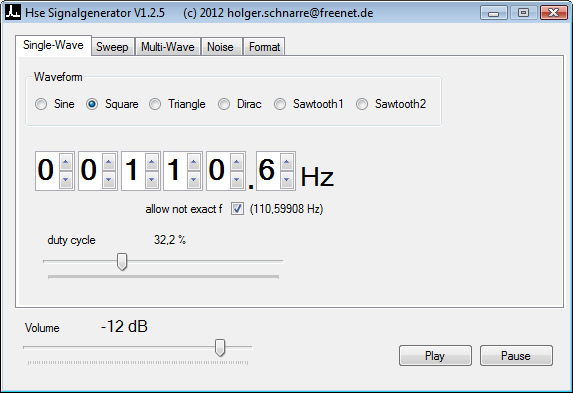Decrease the decimal frequency digit showing 6
Screen dimensions: 573x393
coord(287,180)
